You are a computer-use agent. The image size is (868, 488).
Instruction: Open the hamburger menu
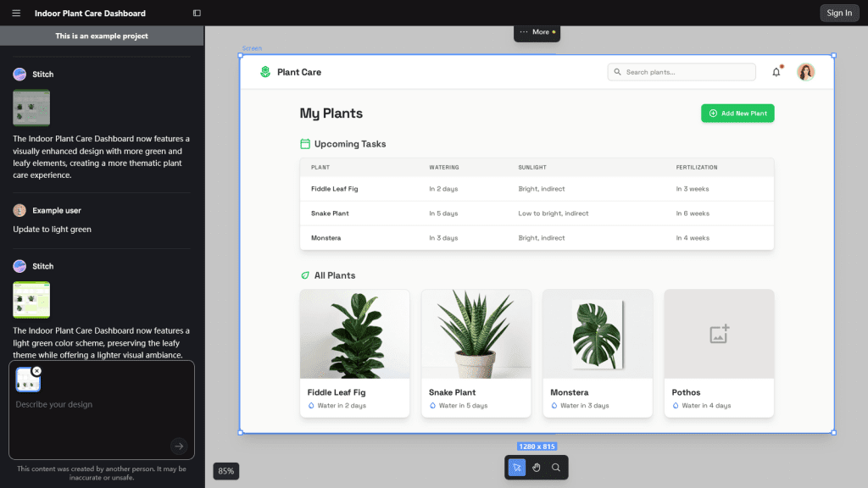[x=15, y=13]
